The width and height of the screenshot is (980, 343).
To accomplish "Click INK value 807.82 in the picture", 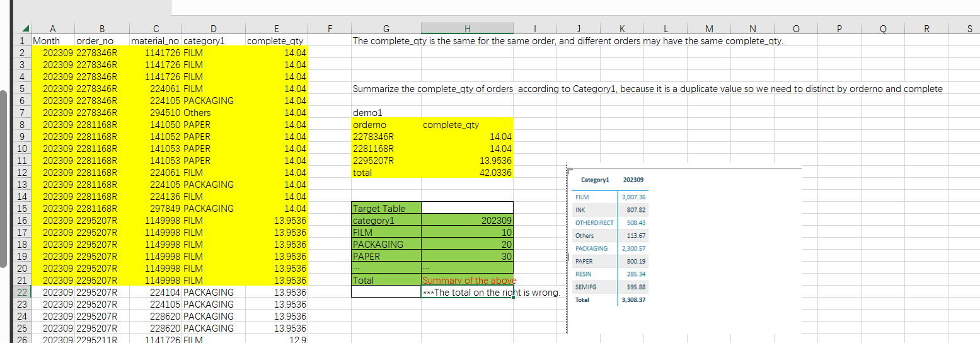I will pyautogui.click(x=637, y=210).
